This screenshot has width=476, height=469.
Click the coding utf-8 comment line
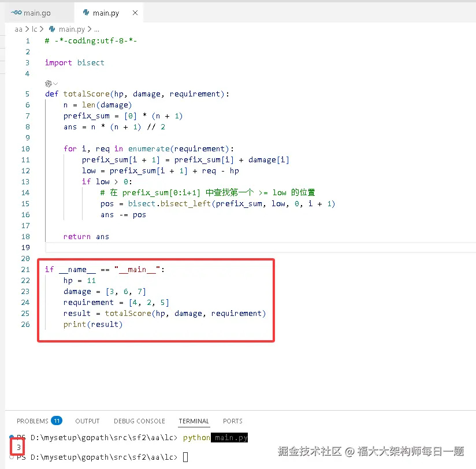click(x=91, y=40)
